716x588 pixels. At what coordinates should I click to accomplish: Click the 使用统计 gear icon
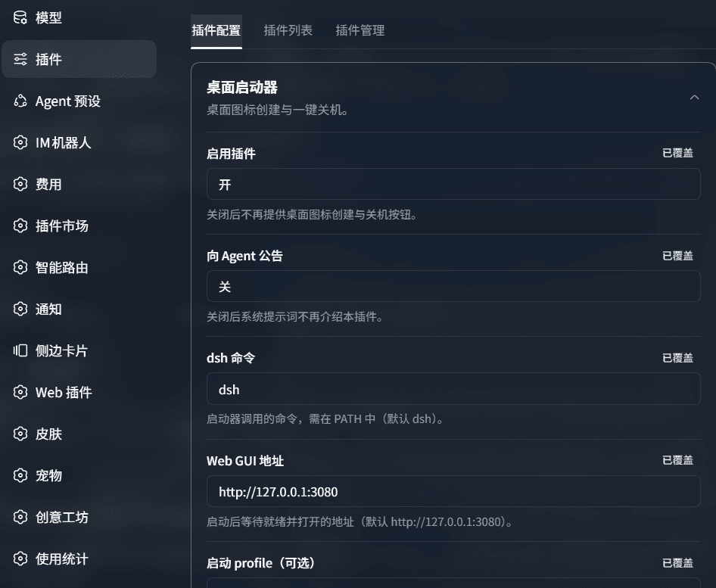coord(20,558)
